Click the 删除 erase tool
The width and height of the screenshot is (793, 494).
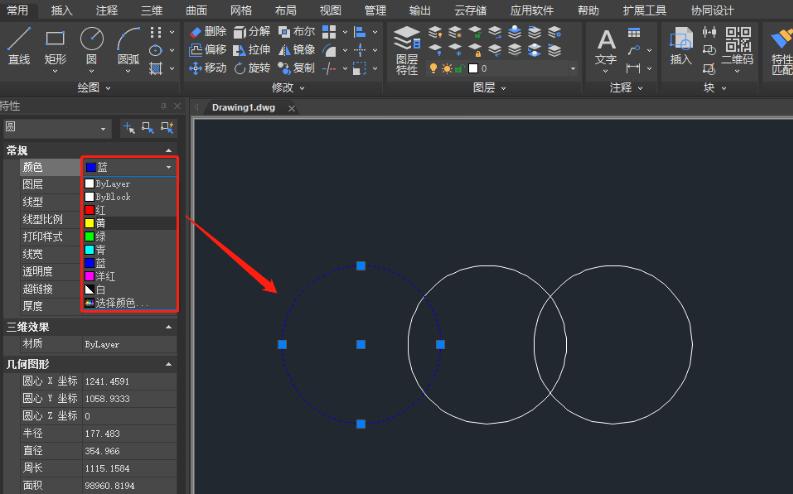click(x=207, y=32)
